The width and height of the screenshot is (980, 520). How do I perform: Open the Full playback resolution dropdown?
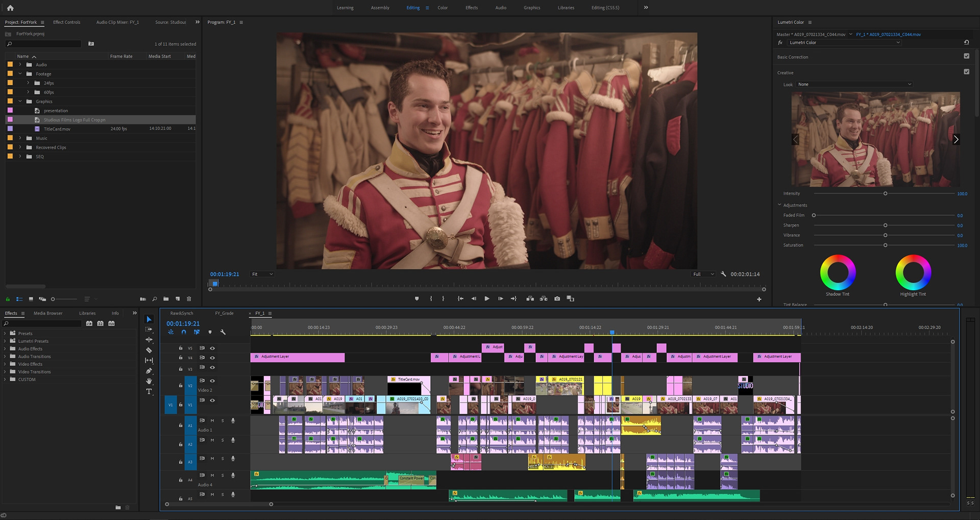[703, 274]
